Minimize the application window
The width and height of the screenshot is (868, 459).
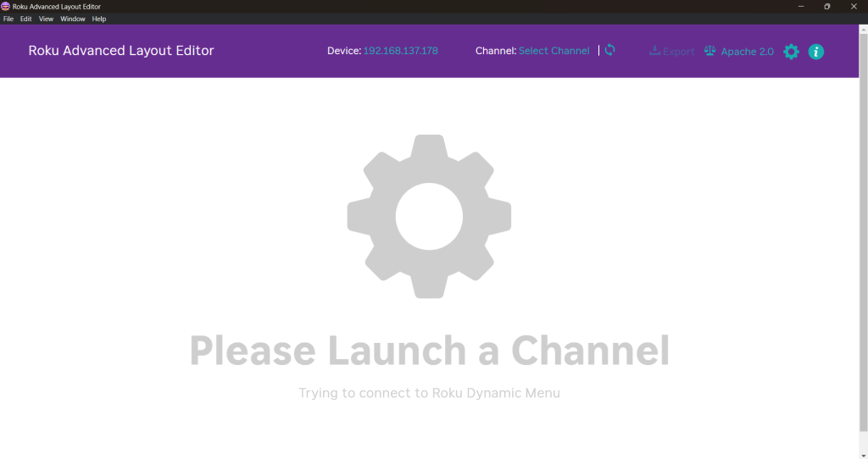pyautogui.click(x=800, y=7)
